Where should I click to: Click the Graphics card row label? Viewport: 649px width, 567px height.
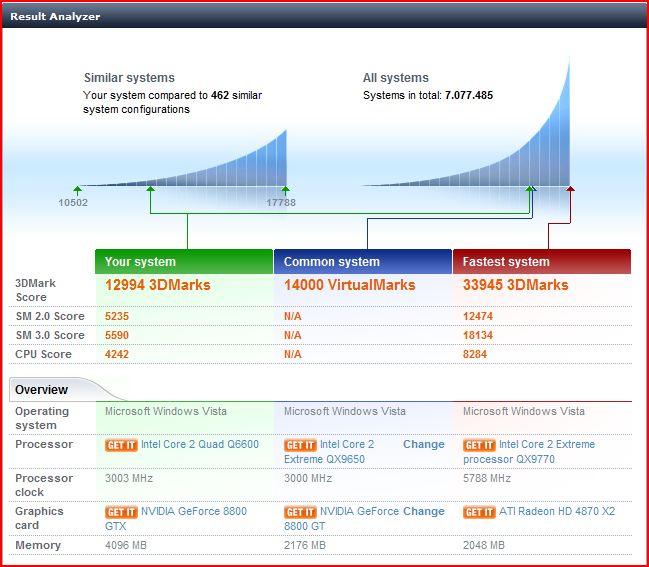[39, 519]
